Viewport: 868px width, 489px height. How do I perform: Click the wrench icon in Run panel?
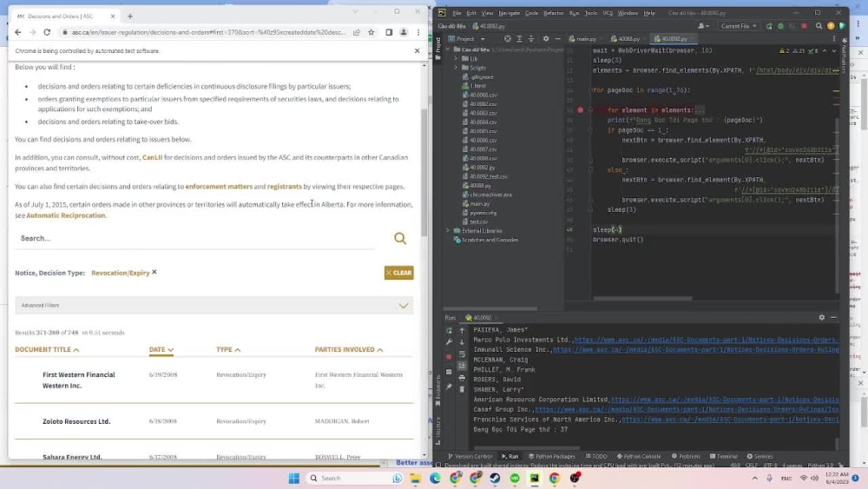[449, 341]
